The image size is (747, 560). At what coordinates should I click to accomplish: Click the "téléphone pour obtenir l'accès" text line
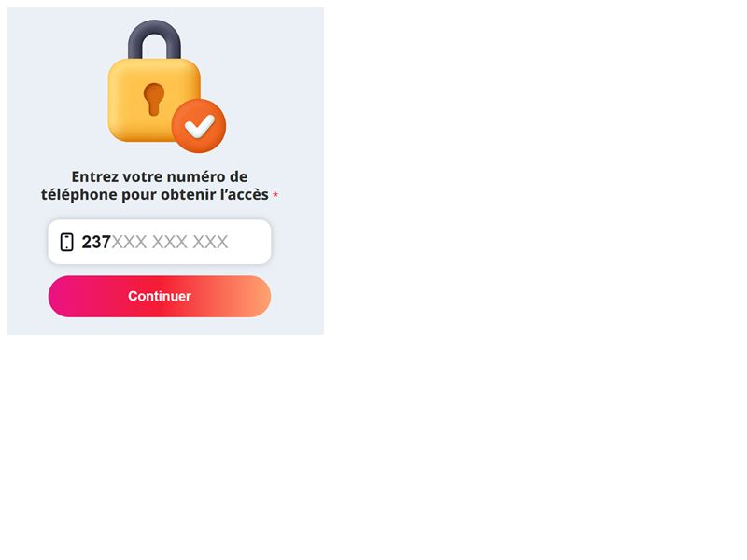pyautogui.click(x=155, y=195)
